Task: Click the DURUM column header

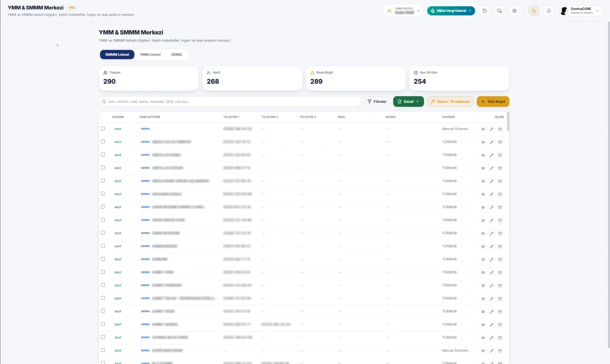Action: [118, 117]
